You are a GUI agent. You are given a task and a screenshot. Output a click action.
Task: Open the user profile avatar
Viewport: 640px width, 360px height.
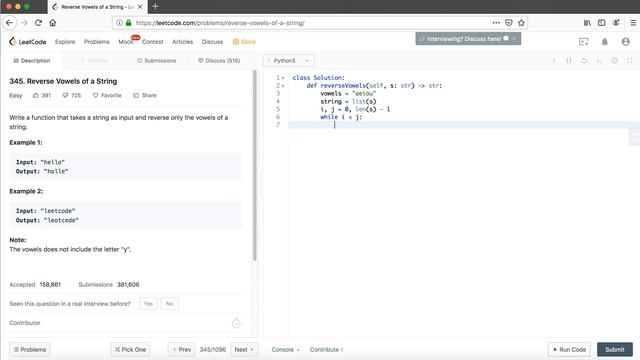click(x=625, y=42)
